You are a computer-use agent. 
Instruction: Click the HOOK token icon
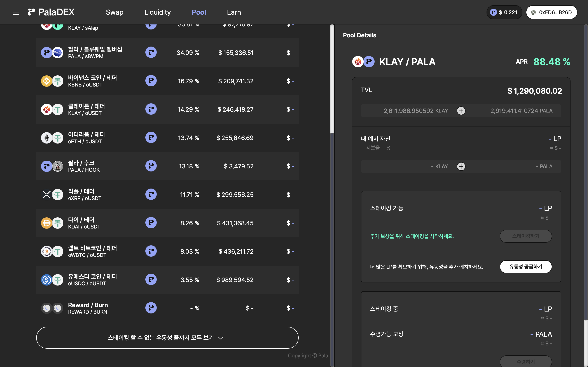pyautogui.click(x=58, y=166)
